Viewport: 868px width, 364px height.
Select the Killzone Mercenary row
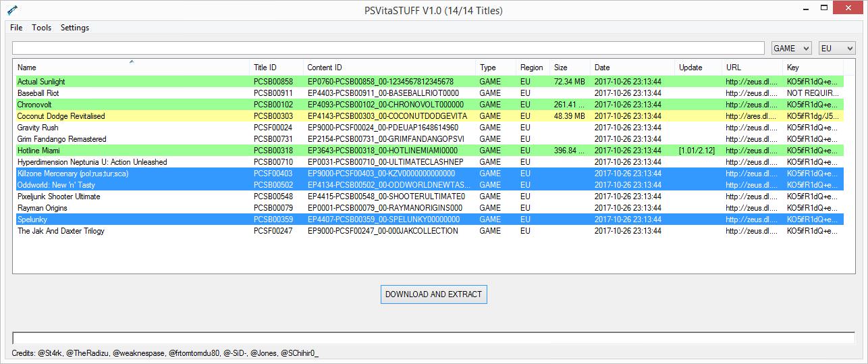click(429, 174)
